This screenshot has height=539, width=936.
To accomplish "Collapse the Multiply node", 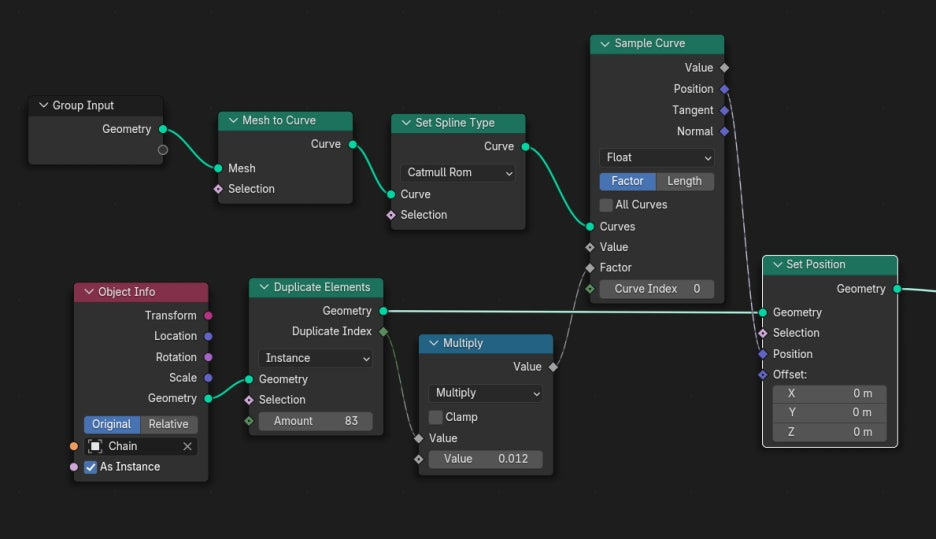I will click(434, 343).
